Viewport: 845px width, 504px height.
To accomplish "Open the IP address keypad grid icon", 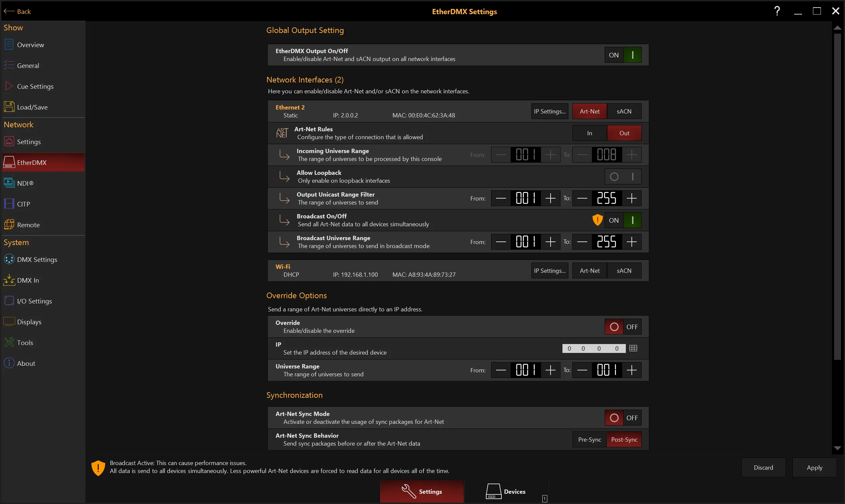I will (x=633, y=348).
